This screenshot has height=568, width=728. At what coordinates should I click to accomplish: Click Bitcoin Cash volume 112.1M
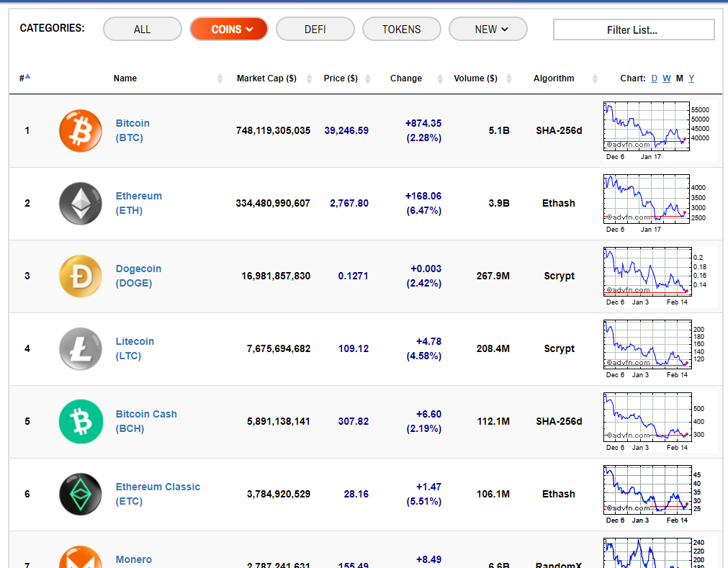493,421
